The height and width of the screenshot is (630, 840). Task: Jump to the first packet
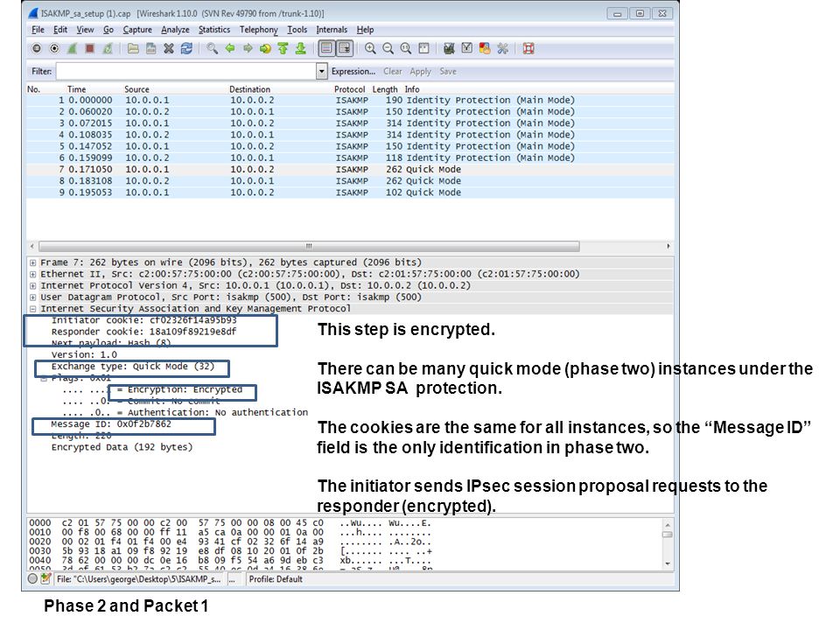tap(283, 49)
